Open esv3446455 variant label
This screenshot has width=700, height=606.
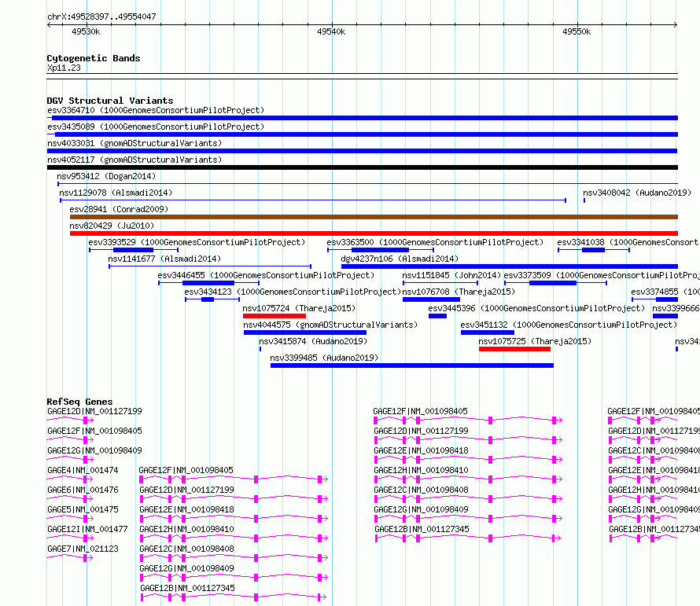click(266, 275)
